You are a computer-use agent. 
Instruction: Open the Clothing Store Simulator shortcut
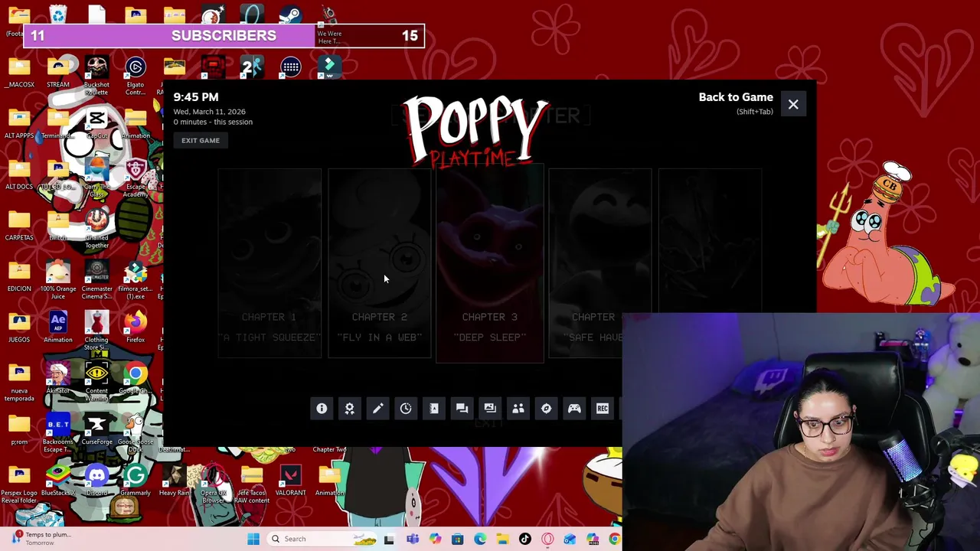tap(96, 331)
